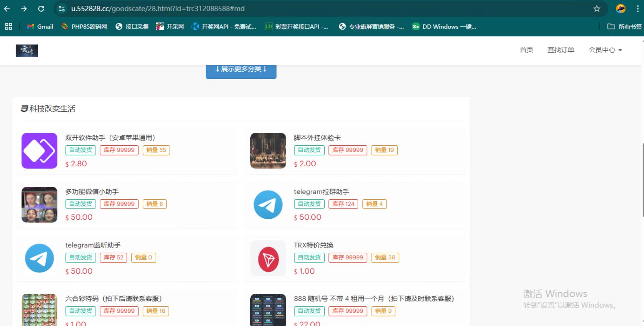Click the TRX red Tron icon

coord(268,259)
